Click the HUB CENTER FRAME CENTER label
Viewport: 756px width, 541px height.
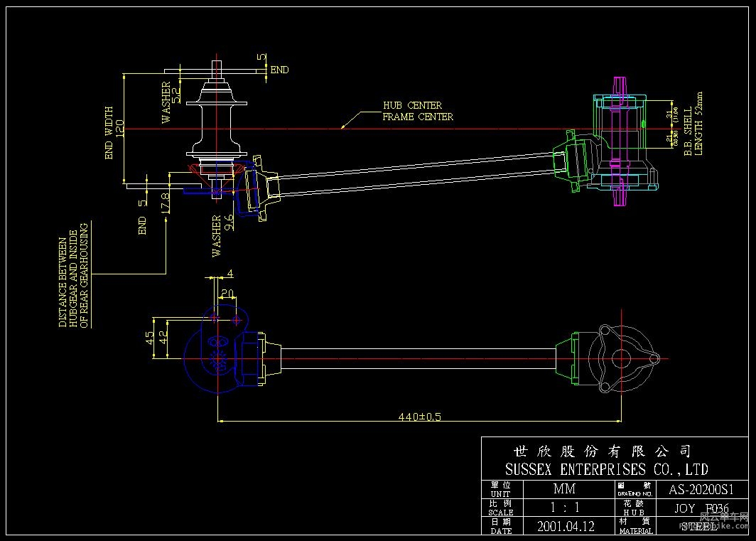[x=417, y=111]
